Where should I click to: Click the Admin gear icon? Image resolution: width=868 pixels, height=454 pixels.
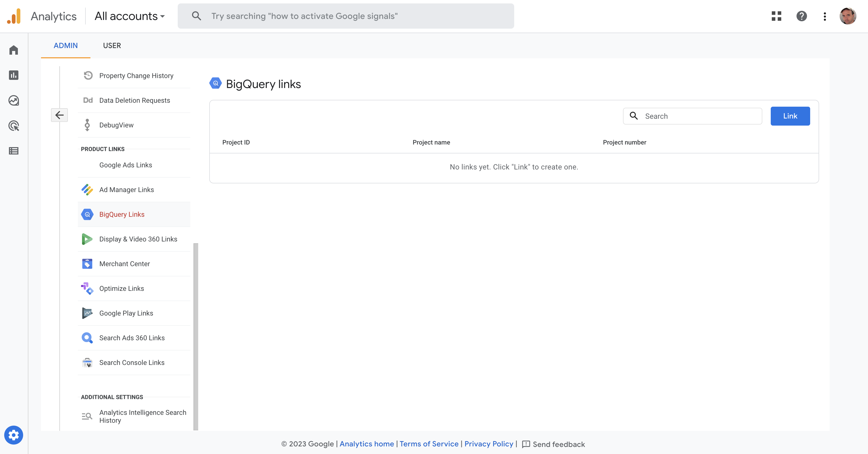click(14, 435)
